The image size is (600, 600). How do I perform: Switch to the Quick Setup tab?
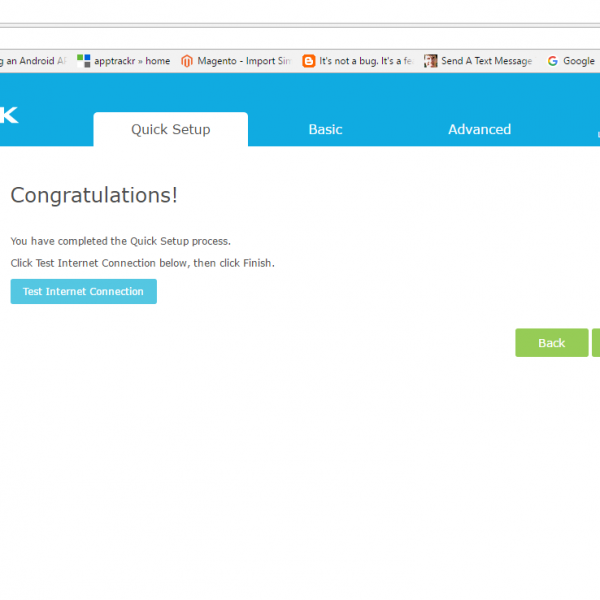tap(171, 129)
